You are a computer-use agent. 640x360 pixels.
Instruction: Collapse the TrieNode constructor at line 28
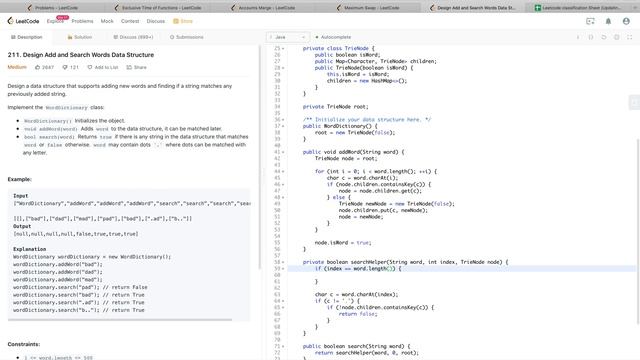[x=283, y=68]
